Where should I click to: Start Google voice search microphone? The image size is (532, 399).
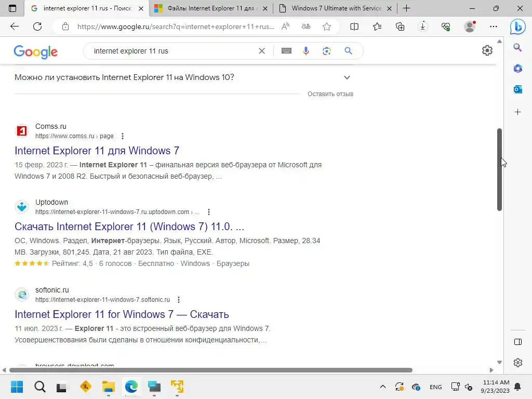tap(305, 51)
